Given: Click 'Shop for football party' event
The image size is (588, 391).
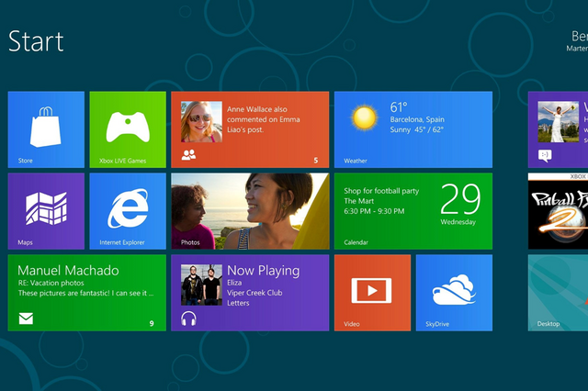Looking at the screenshot, I should 381,191.
